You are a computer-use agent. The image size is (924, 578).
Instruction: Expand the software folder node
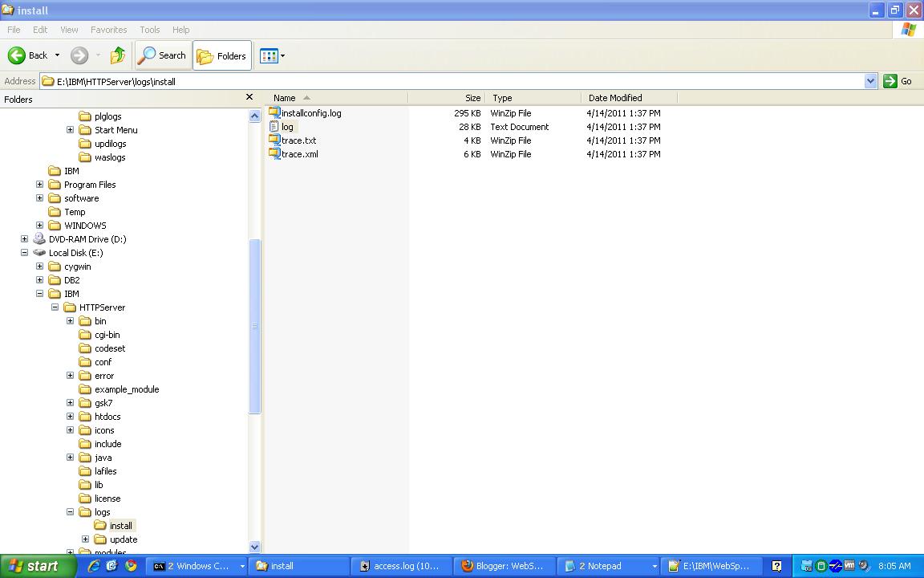pos(39,198)
